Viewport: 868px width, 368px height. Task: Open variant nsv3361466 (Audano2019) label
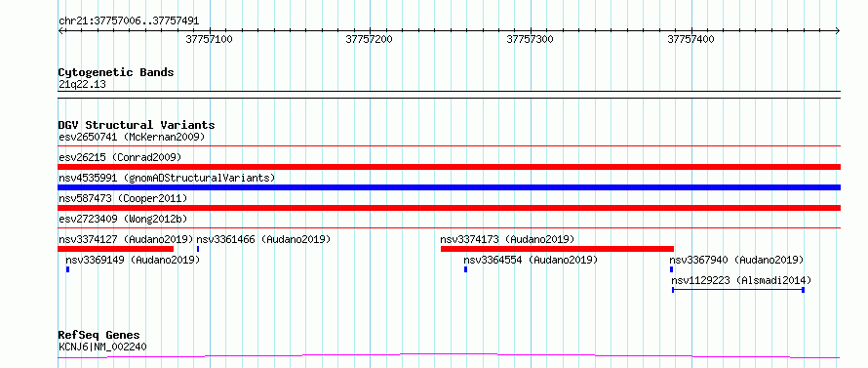(x=263, y=239)
